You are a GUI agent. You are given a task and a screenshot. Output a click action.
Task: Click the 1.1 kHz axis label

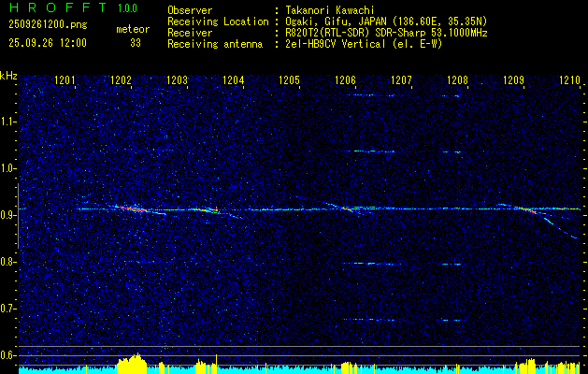click(7, 122)
